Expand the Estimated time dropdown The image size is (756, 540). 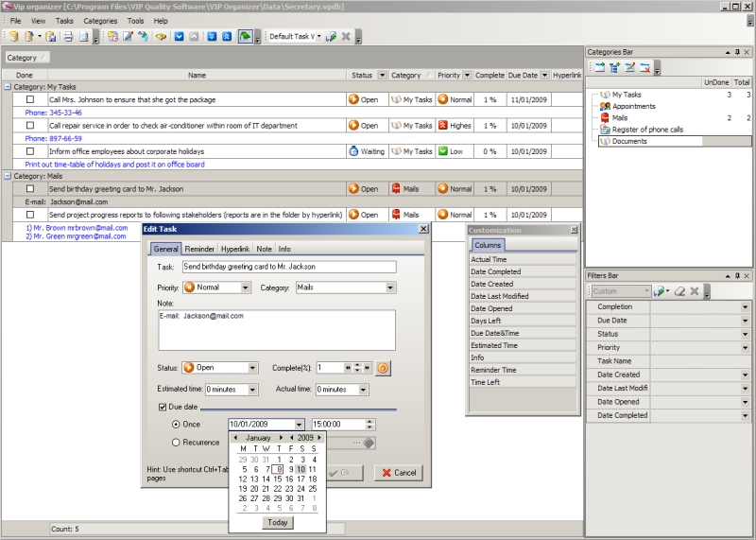(252, 390)
